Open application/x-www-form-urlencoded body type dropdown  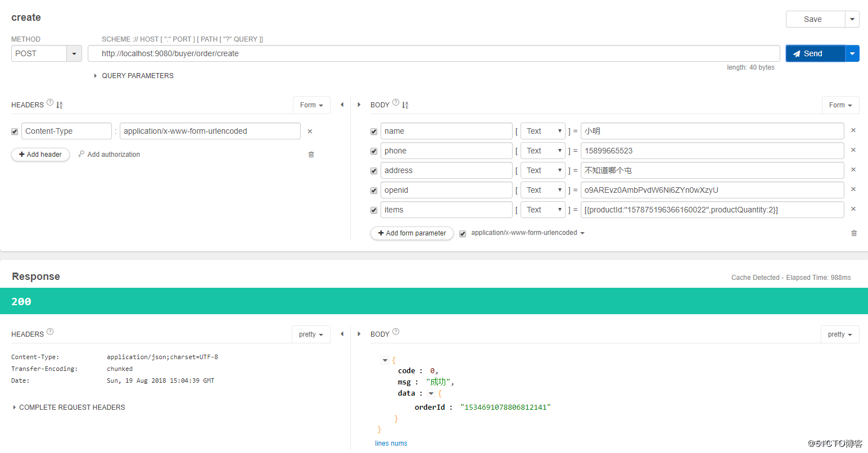click(528, 233)
